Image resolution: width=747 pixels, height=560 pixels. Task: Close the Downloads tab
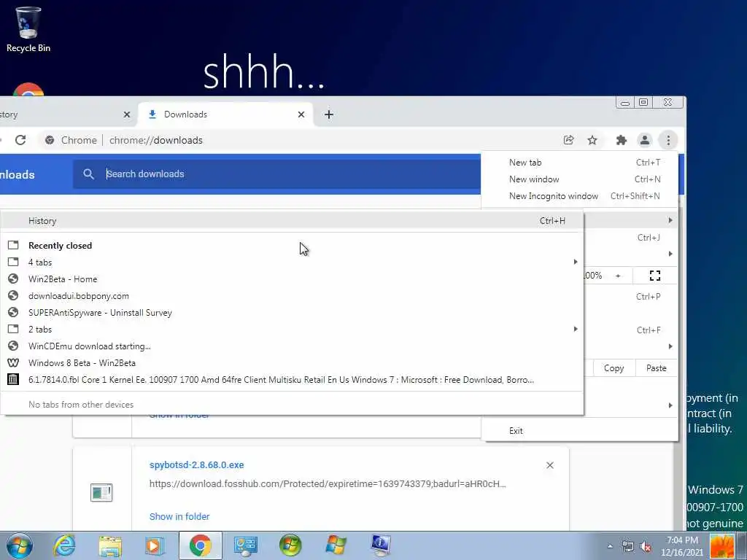(301, 114)
